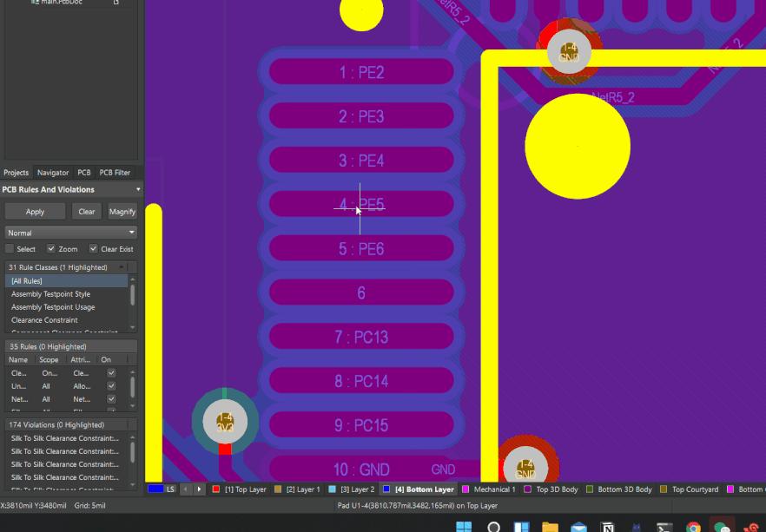Expand the 31 Rule Classes header dropdown
The width and height of the screenshot is (766, 532).
122,267
